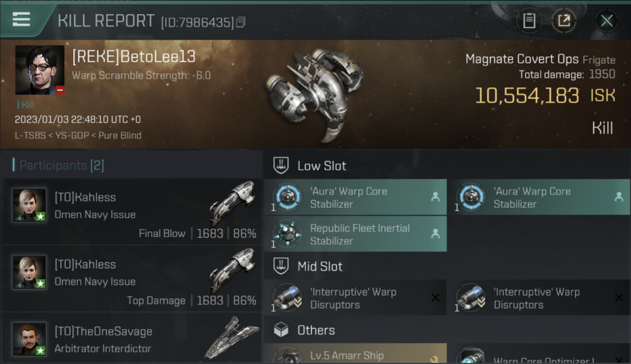The width and height of the screenshot is (631, 364).
Task: Select the first 'Aura' Warp Core Stabilizer
Action: coord(355,197)
